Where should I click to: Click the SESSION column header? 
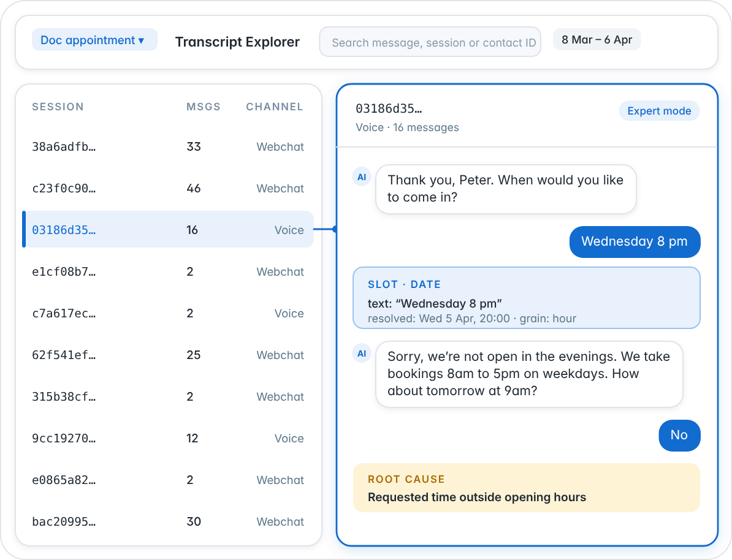58,107
